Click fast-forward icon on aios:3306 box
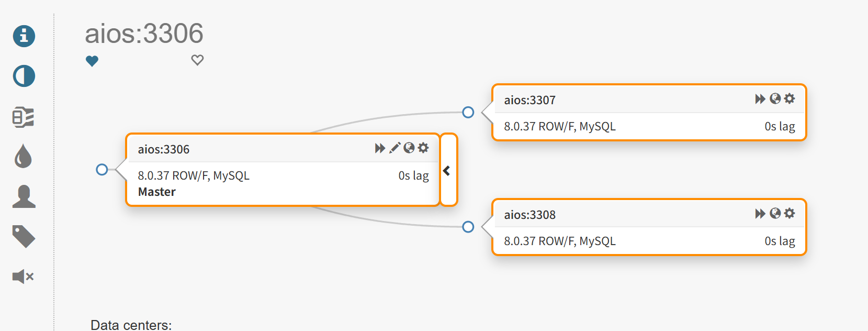Image resolution: width=868 pixels, height=331 pixels. [x=380, y=148]
